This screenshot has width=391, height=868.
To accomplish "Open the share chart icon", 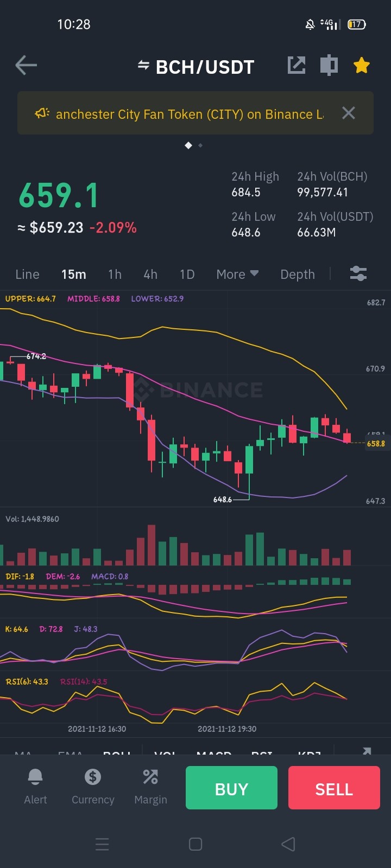I will coord(297,66).
